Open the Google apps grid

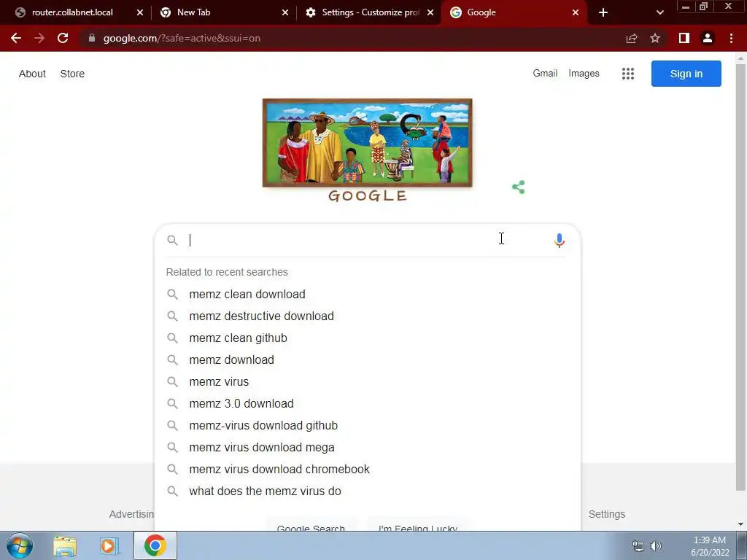628,74
